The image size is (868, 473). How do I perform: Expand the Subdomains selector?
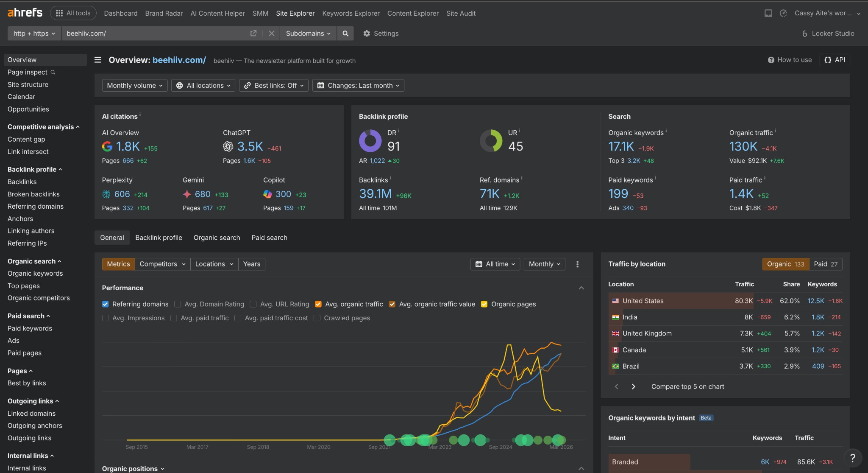tap(308, 33)
